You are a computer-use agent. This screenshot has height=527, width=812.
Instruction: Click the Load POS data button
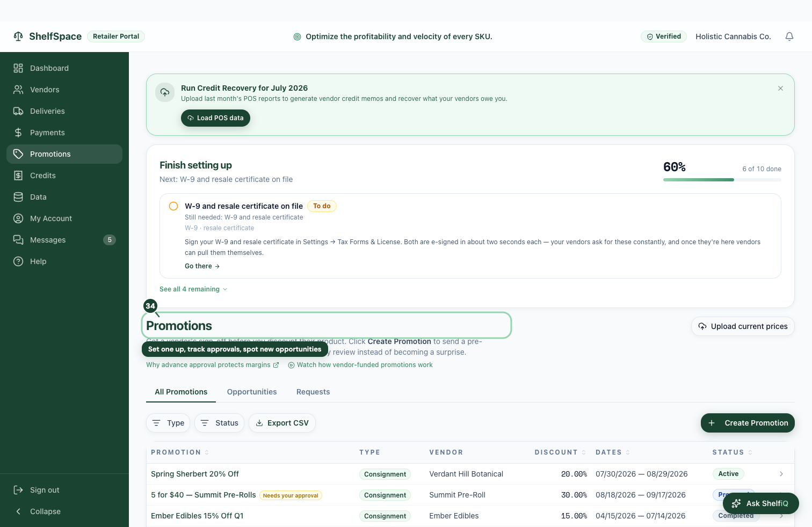(x=215, y=118)
